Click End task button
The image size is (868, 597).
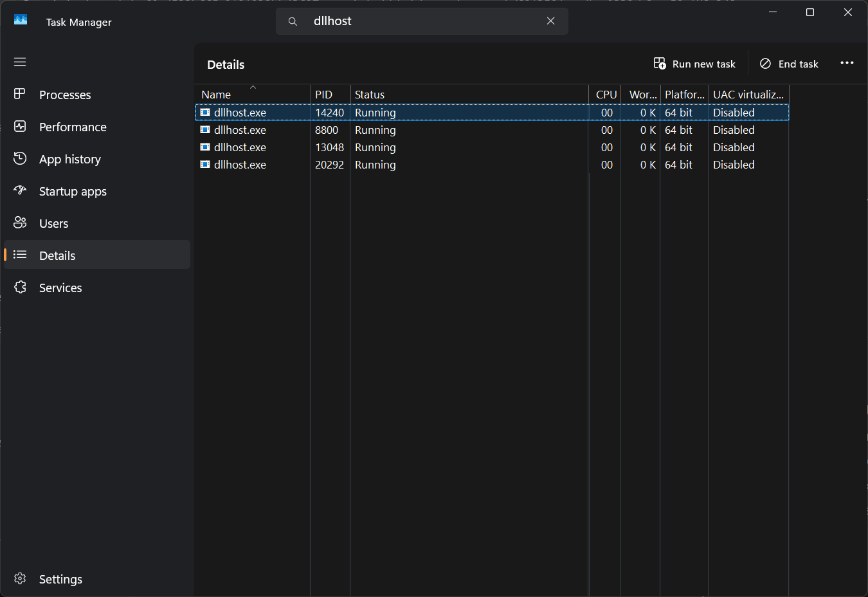789,64
